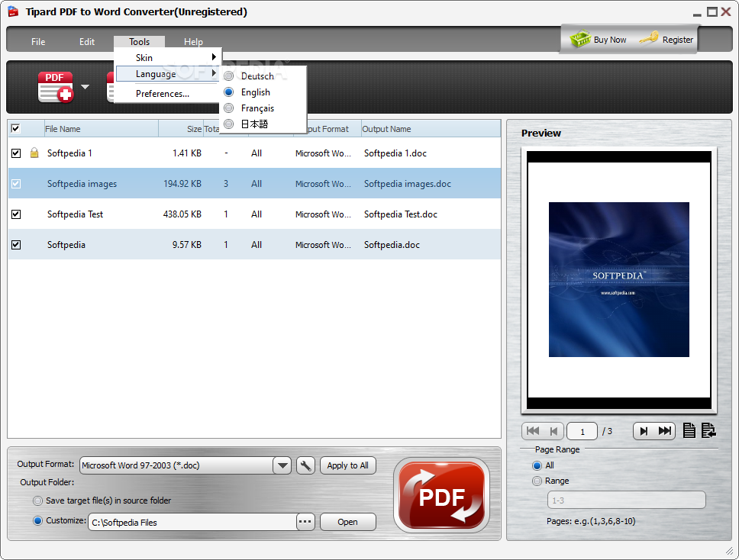Image resolution: width=739 pixels, height=560 pixels.
Task: Click the Buy Now basket icon
Action: (580, 39)
